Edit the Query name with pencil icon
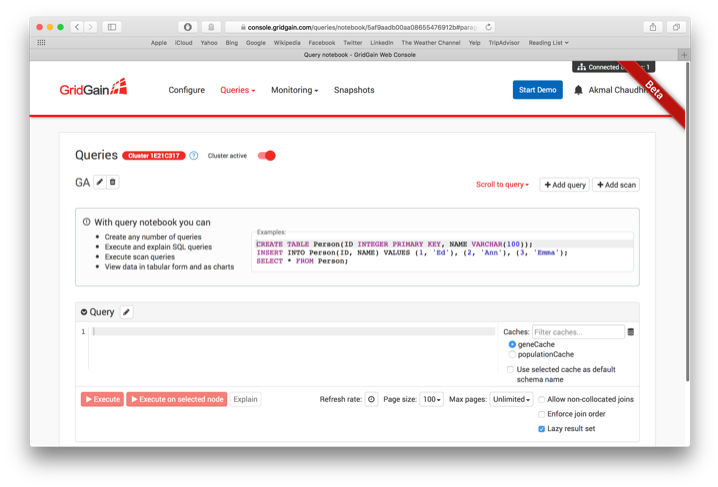718x487 pixels. (x=126, y=312)
